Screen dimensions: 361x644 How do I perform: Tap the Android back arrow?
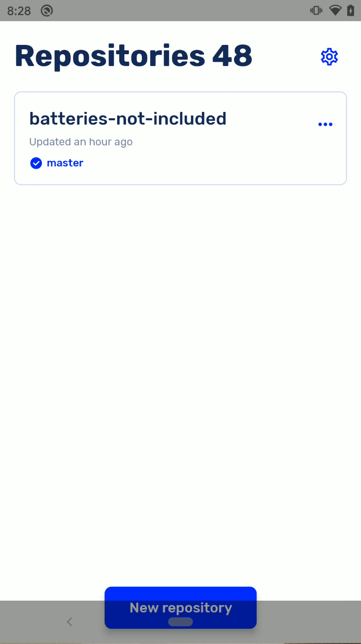click(x=69, y=622)
